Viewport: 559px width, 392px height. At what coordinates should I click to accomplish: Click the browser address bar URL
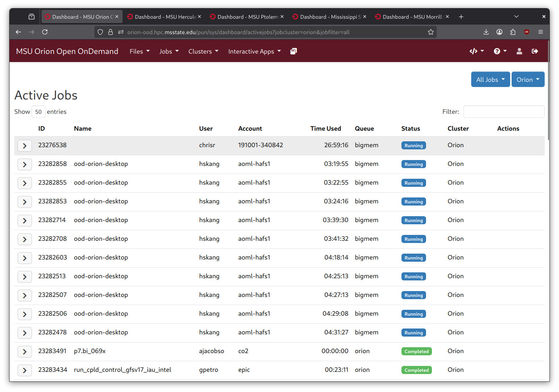238,32
